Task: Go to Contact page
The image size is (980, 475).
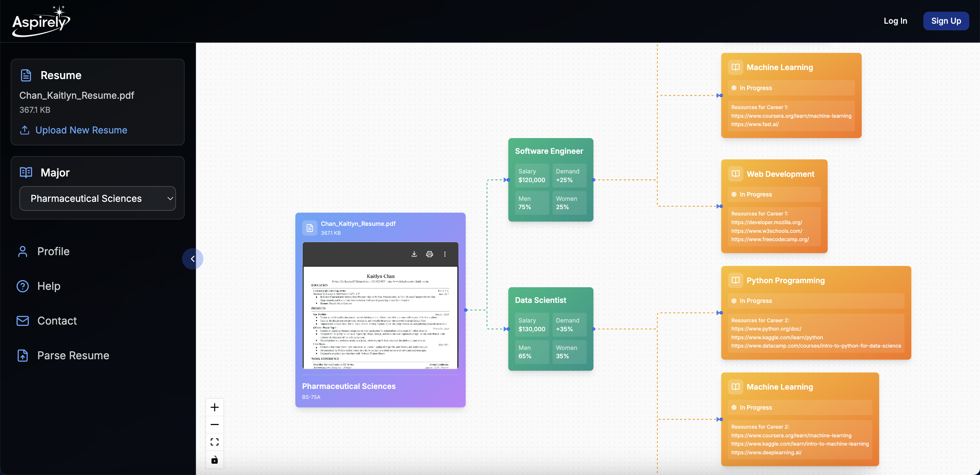Action: click(57, 321)
